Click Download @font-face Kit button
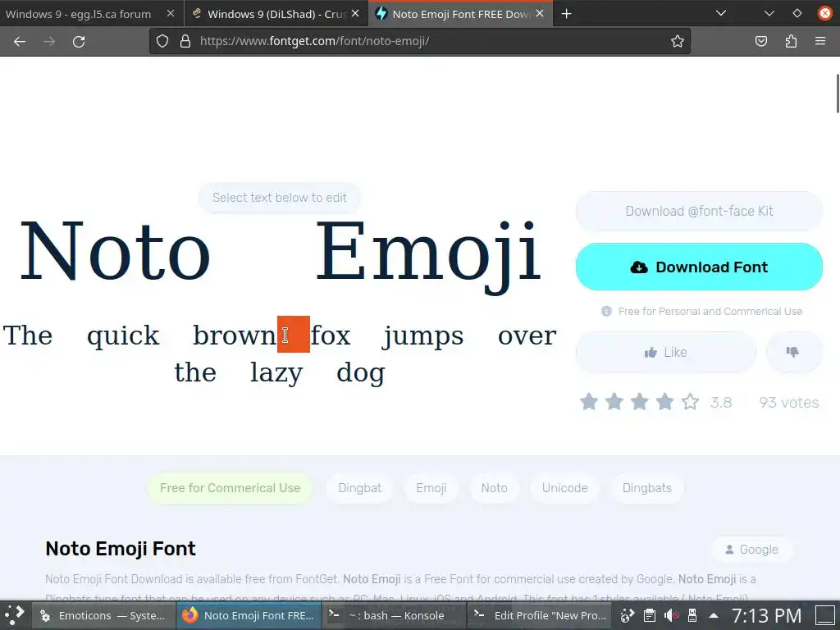Image resolution: width=840 pixels, height=630 pixels. [x=699, y=211]
